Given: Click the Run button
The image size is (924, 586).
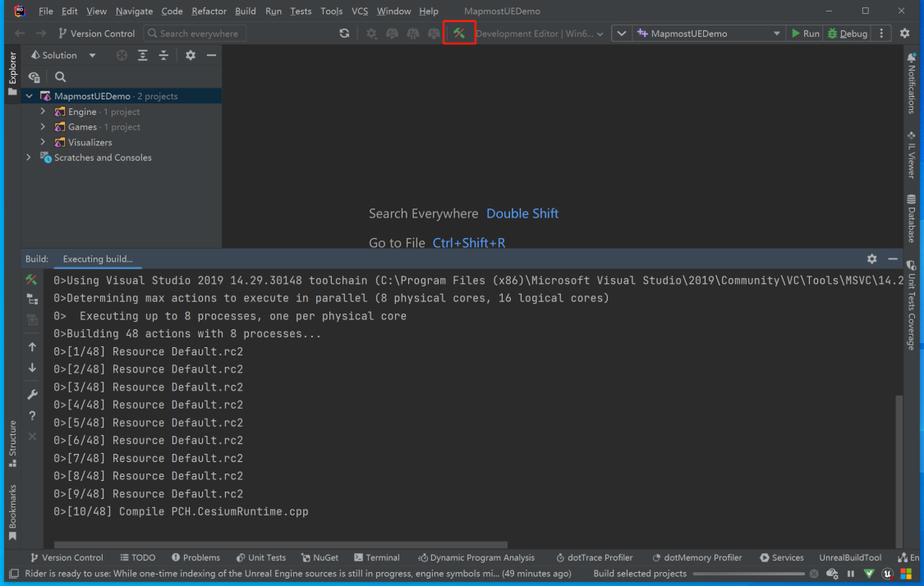Looking at the screenshot, I should (805, 34).
